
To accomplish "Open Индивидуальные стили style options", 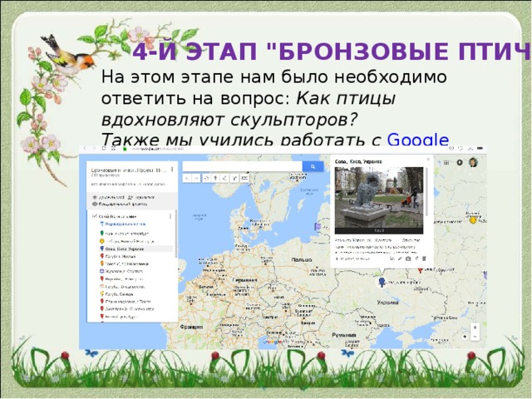I will tap(123, 224).
